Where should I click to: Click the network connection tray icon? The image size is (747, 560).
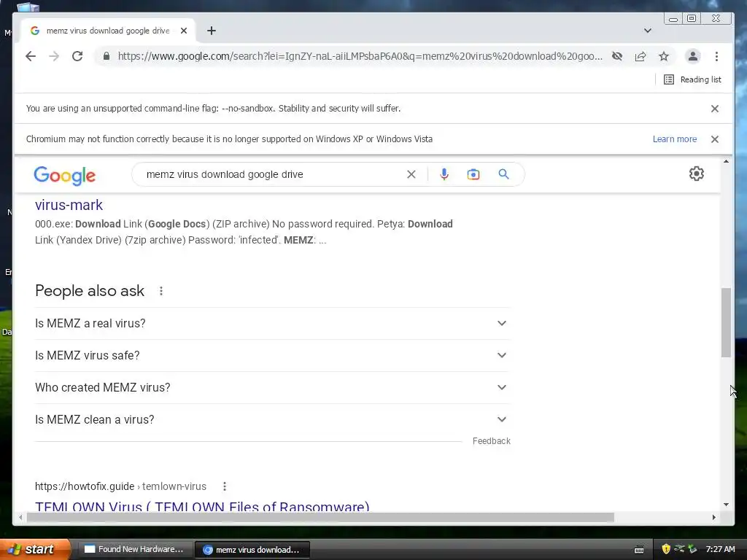point(679,549)
